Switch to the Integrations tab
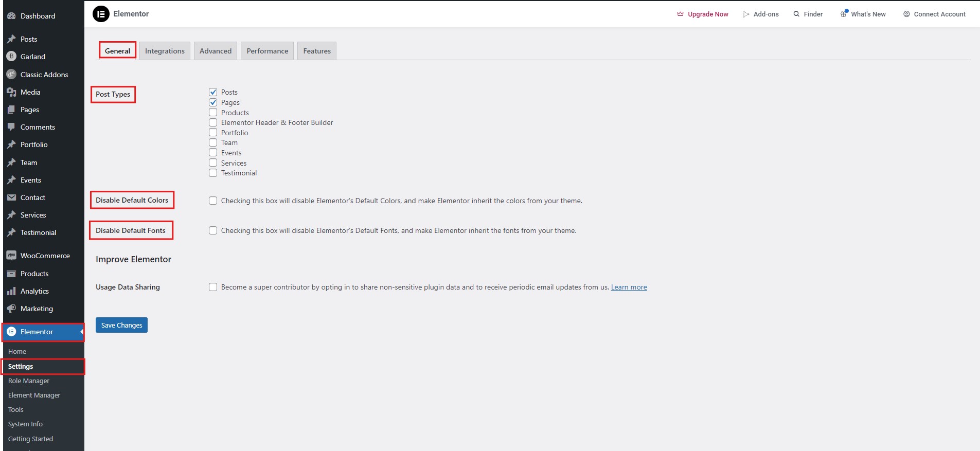980x451 pixels. pyautogui.click(x=165, y=51)
